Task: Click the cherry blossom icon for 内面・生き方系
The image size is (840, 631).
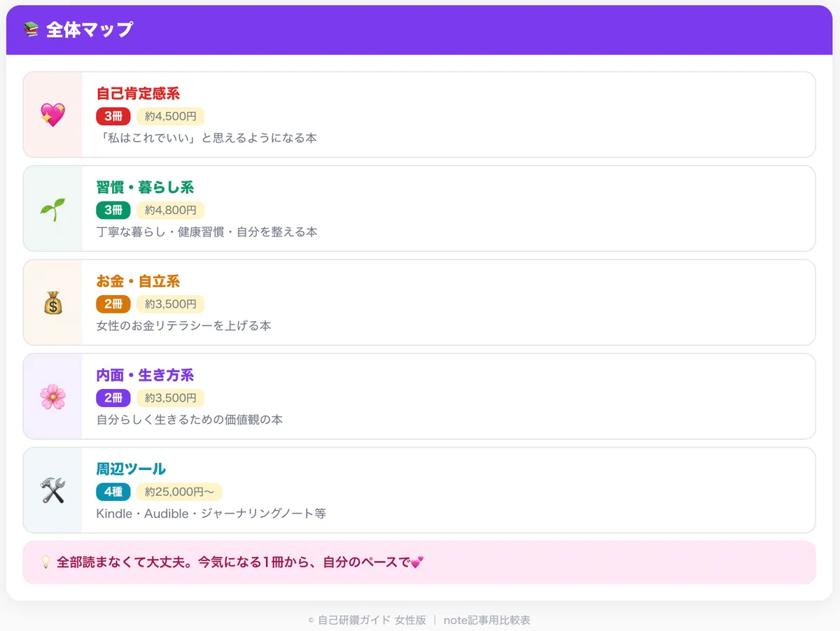Action: point(52,397)
